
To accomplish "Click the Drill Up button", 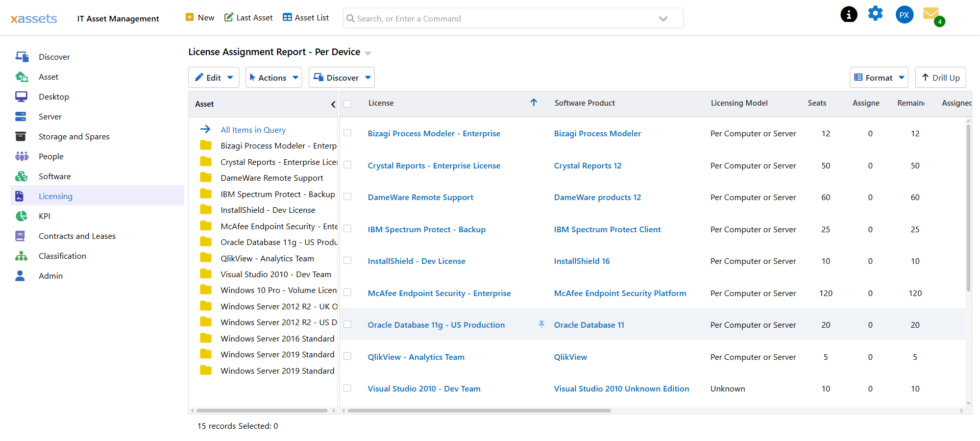I will (940, 78).
